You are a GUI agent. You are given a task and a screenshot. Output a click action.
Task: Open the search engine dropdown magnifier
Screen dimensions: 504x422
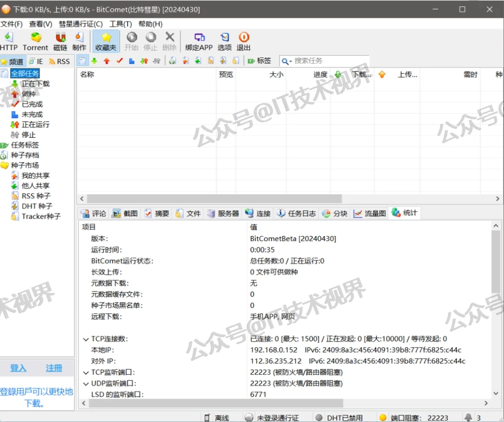pos(286,61)
